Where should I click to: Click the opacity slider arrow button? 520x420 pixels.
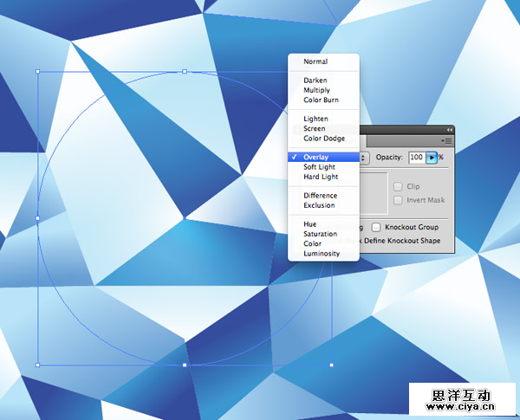432,158
